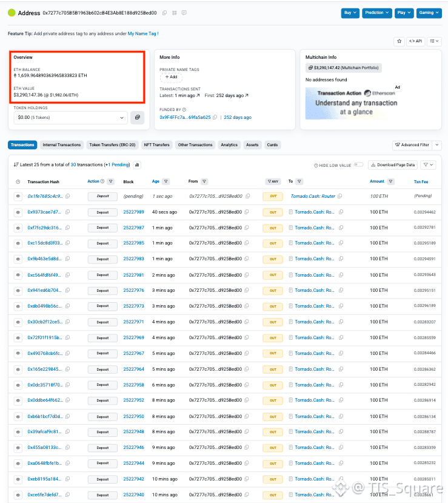Open the token holdings wallet icon
The width and height of the screenshot is (448, 503).
pyautogui.click(x=138, y=118)
